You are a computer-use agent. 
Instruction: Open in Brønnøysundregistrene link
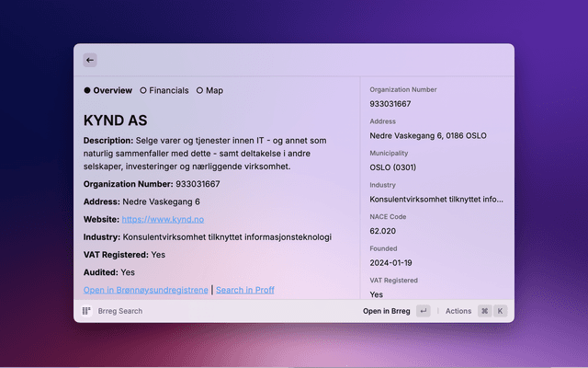(145, 290)
